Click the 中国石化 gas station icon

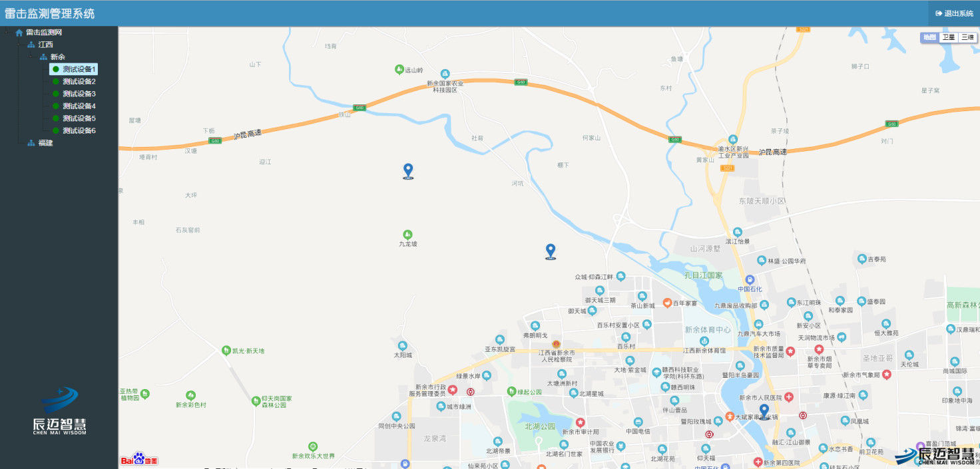[x=750, y=279]
